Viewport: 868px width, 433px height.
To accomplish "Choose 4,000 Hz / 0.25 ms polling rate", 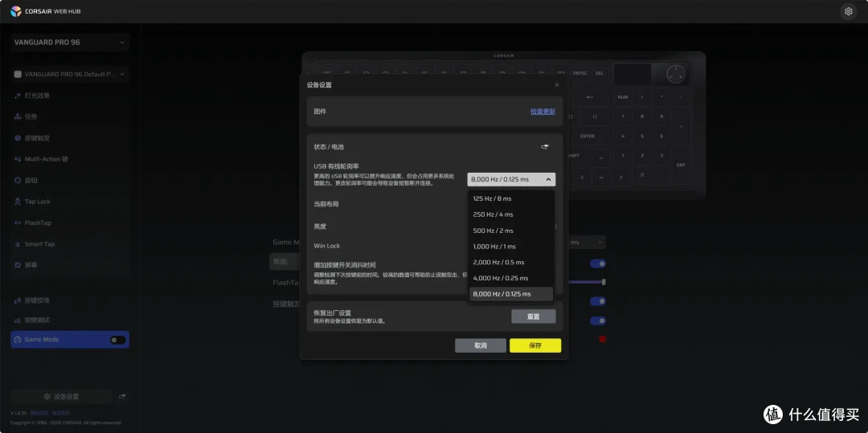I will 511,278.
